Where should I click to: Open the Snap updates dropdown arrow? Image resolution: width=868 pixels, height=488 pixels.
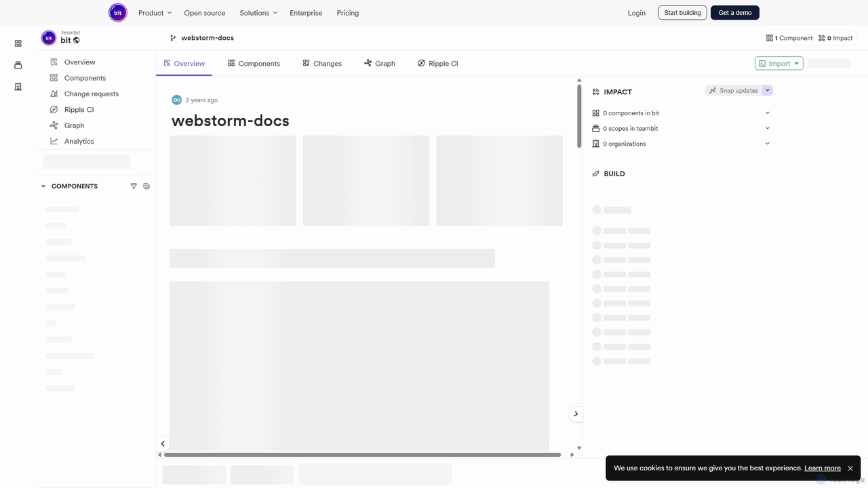click(x=768, y=90)
